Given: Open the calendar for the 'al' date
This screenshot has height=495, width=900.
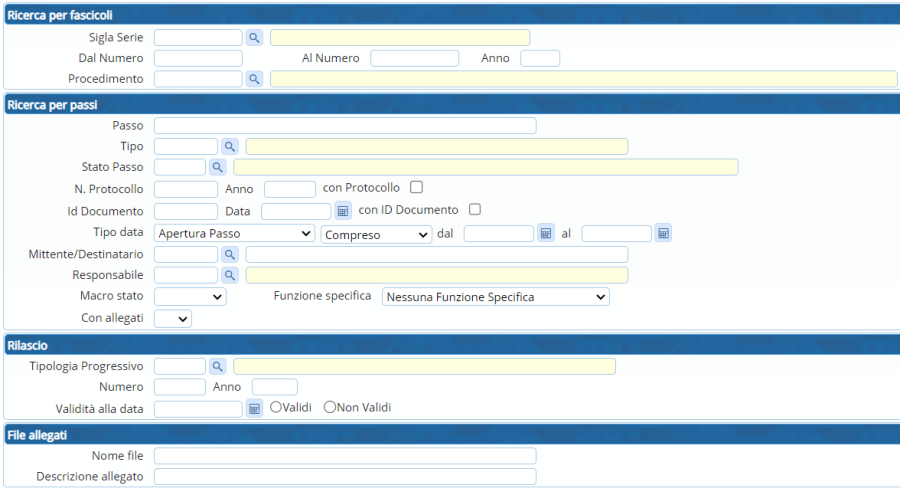Looking at the screenshot, I should coord(663,233).
